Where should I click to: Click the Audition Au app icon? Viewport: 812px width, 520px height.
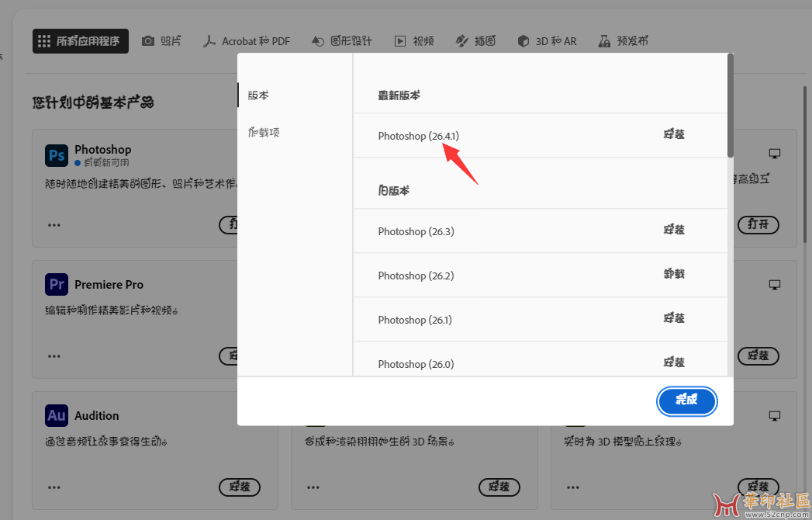pyautogui.click(x=57, y=415)
